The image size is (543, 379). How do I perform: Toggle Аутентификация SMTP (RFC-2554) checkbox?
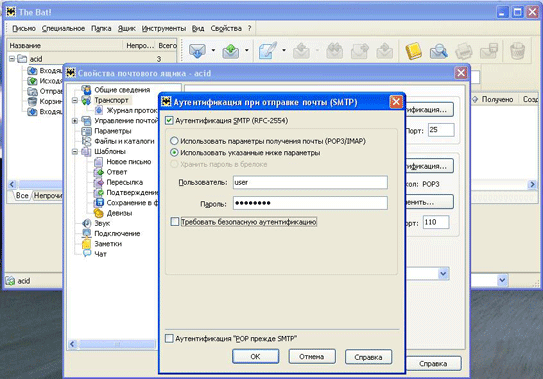tap(169, 121)
